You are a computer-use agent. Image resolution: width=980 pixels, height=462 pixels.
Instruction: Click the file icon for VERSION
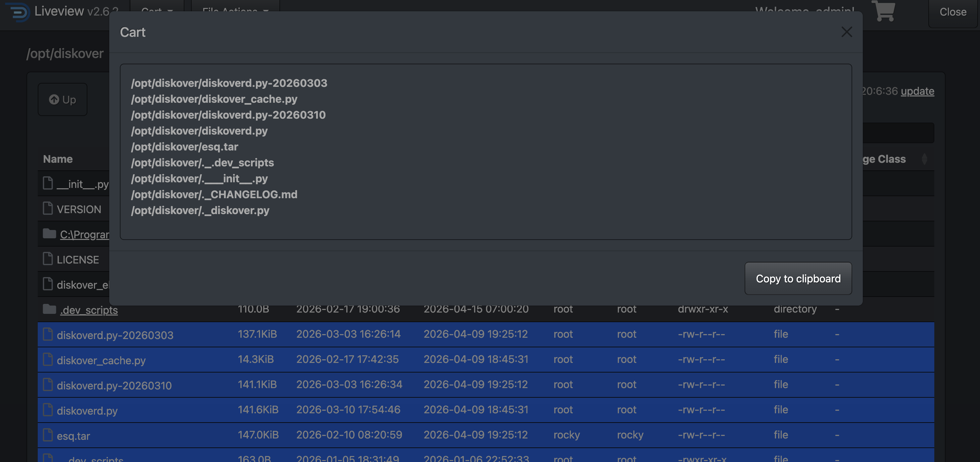click(x=48, y=208)
